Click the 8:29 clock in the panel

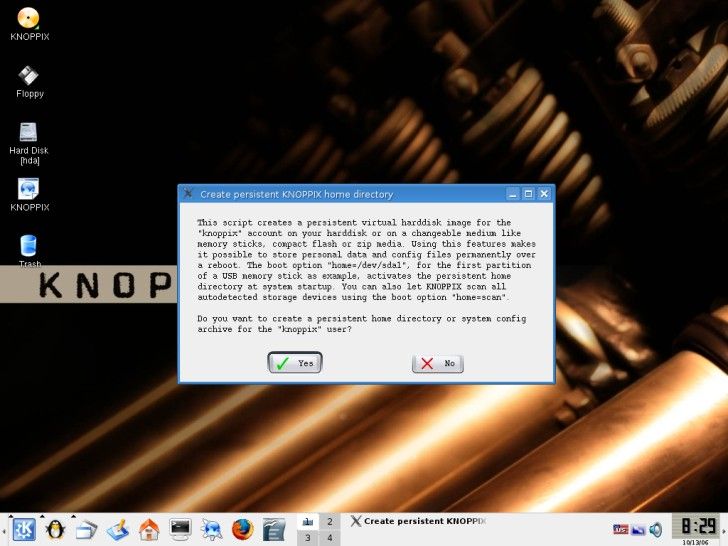698,526
